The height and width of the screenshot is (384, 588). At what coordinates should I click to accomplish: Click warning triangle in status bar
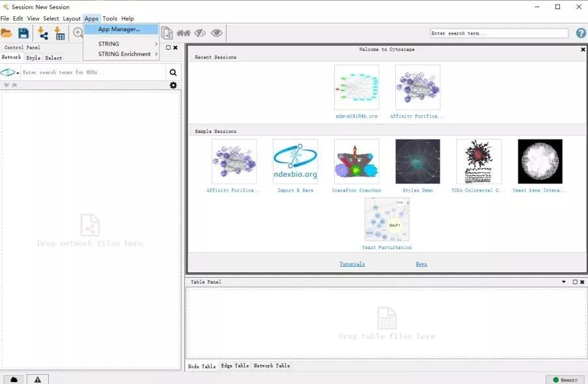(x=38, y=379)
